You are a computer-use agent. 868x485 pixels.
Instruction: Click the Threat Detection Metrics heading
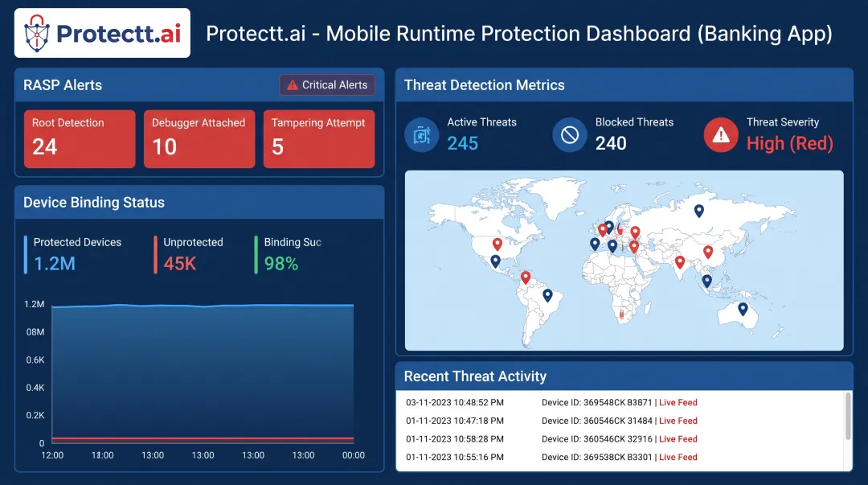point(485,85)
